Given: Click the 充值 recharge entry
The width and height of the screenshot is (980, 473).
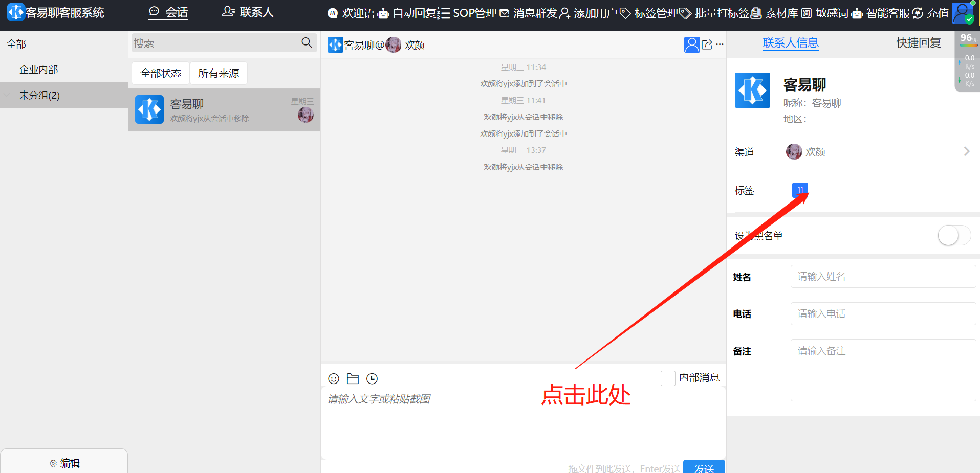Looking at the screenshot, I should pos(931,13).
